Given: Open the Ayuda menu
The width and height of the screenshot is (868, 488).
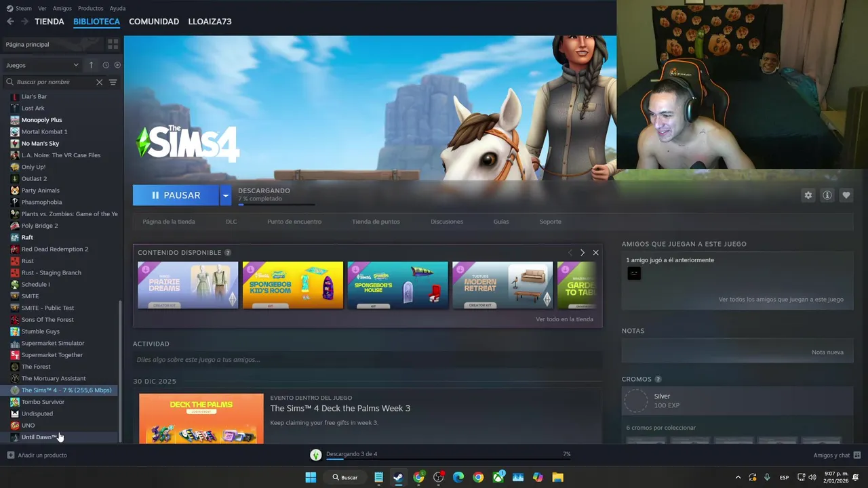Looking at the screenshot, I should point(117,8).
